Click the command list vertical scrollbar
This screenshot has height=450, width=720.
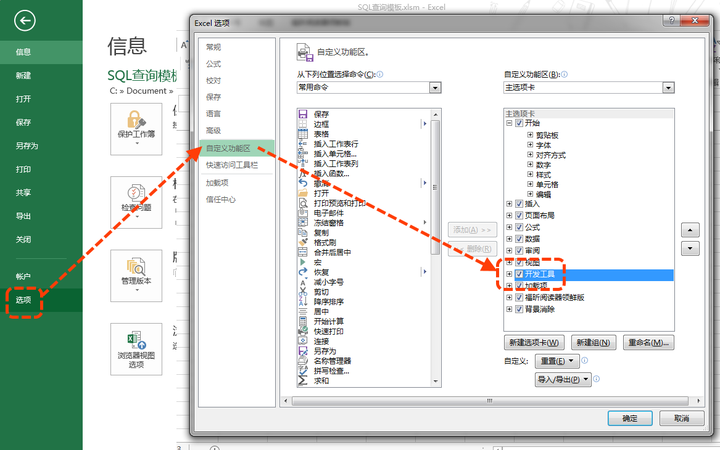pos(435,187)
